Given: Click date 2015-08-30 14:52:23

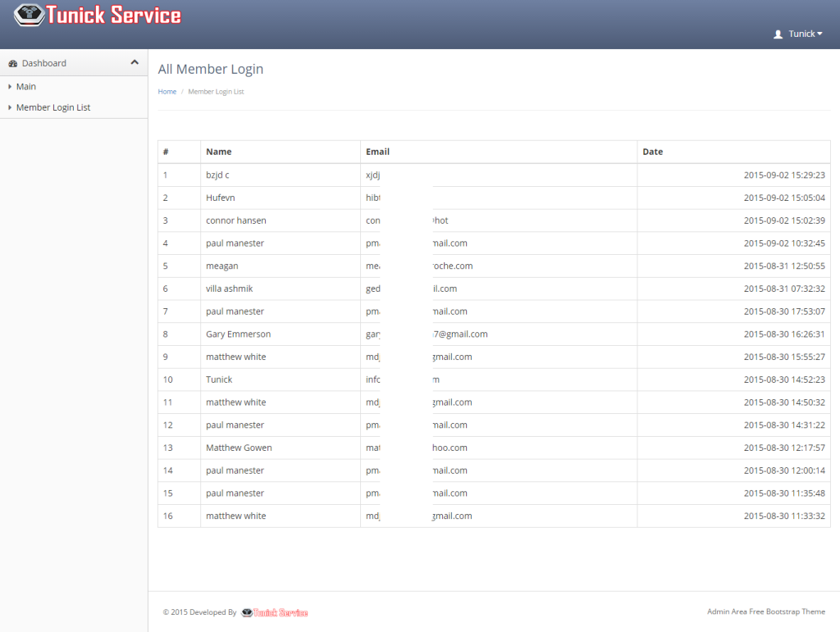Looking at the screenshot, I should point(784,380).
